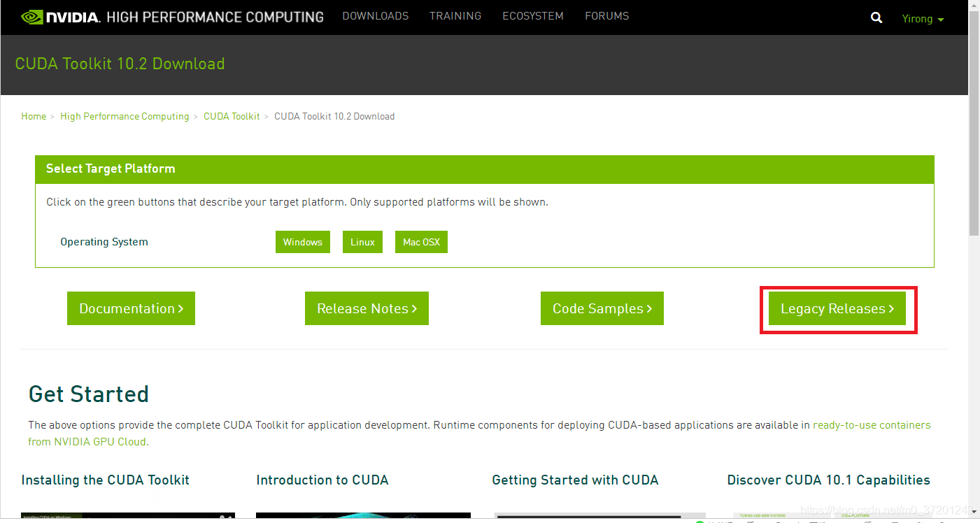Click the Operating System label

(104, 242)
